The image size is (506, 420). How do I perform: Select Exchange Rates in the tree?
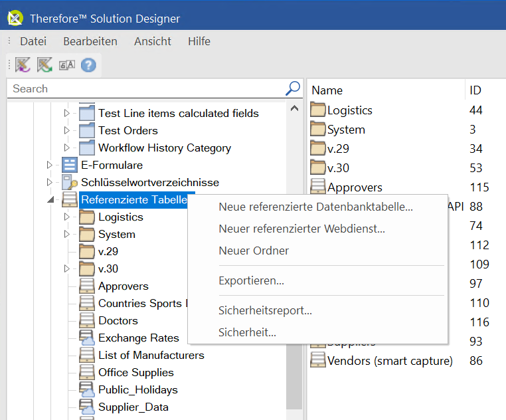point(138,338)
